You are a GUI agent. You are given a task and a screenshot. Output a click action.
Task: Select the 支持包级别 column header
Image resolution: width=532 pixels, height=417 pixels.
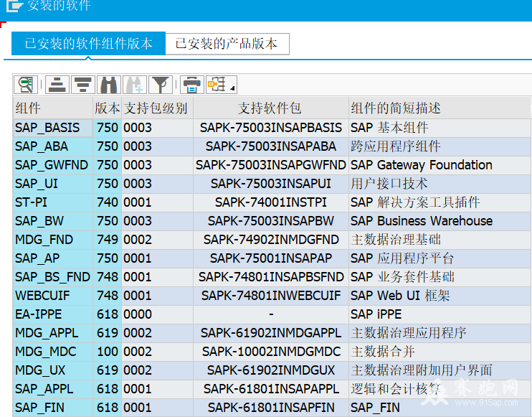pos(157,108)
